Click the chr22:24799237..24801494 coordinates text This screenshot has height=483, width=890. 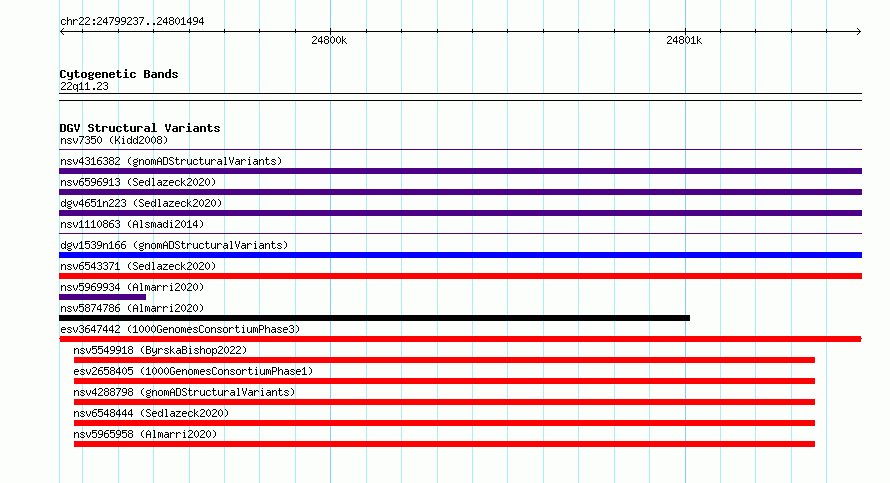point(132,22)
